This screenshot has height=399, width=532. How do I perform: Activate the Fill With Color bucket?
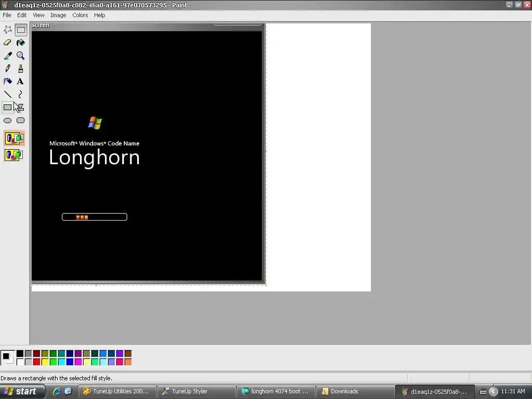click(x=21, y=43)
